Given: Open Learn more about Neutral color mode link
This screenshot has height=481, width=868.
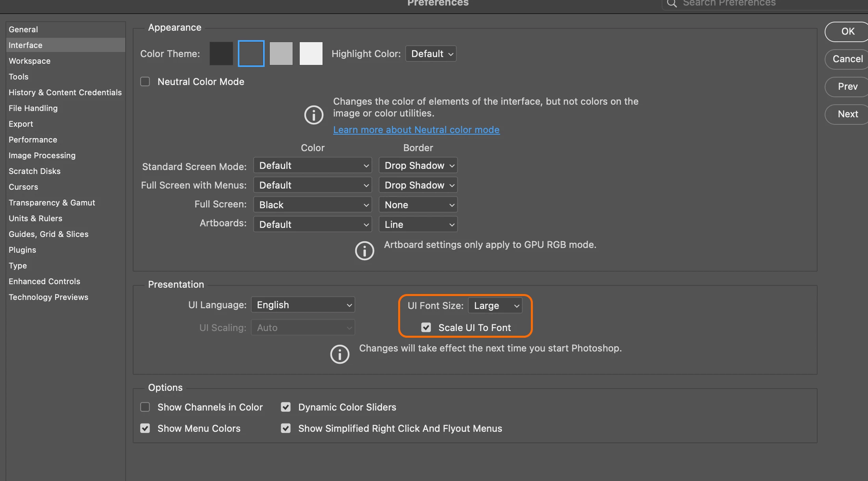Looking at the screenshot, I should [x=416, y=129].
